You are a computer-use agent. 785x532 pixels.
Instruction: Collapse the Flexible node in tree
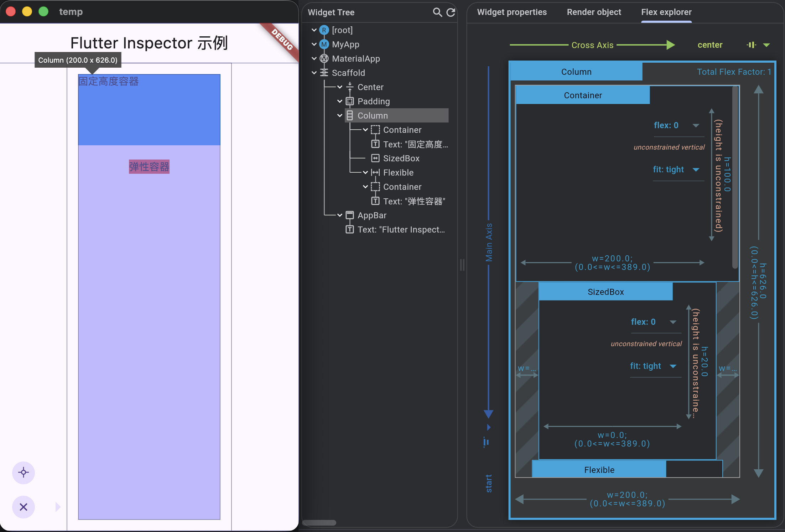click(365, 173)
